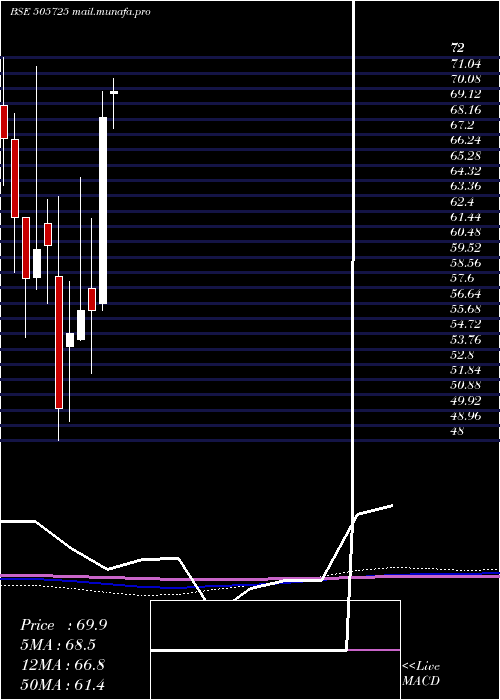Click the longest red bearish candlestick body
The width and height of the screenshot is (500, 700).
[59, 342]
